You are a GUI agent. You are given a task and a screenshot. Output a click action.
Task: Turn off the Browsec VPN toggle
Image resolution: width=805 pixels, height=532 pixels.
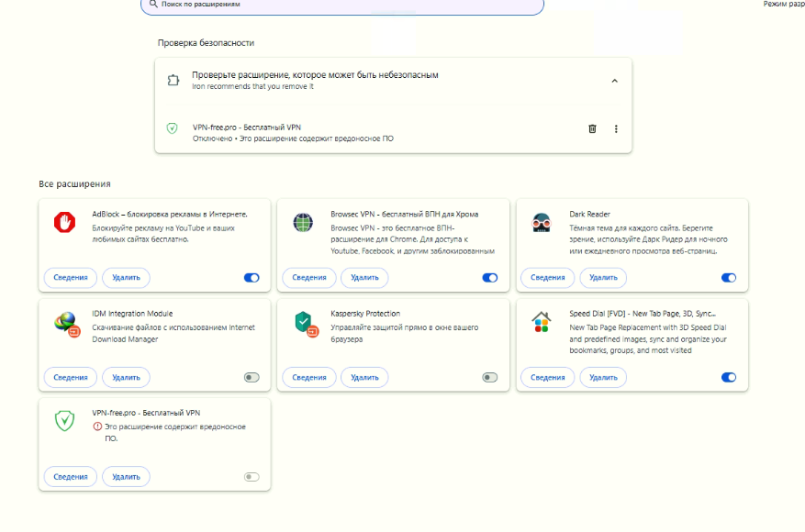490,278
